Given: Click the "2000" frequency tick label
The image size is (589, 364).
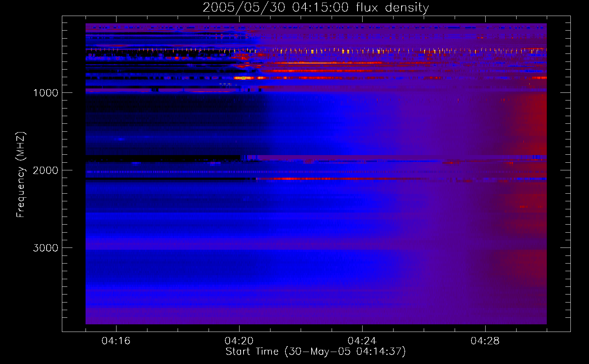Looking at the screenshot, I should (x=46, y=170).
